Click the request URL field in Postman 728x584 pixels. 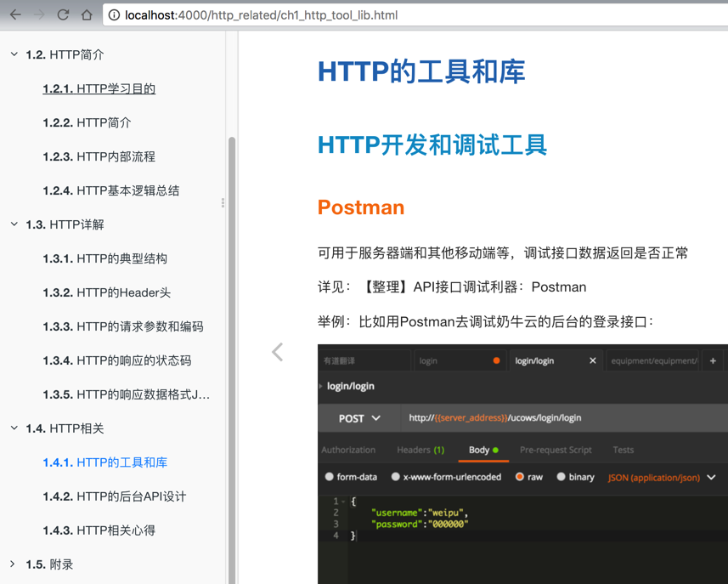[564, 418]
